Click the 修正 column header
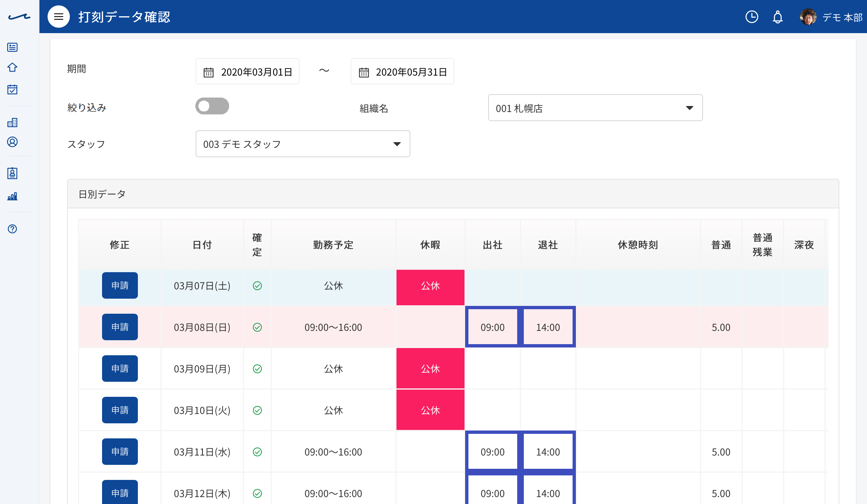This screenshot has height=504, width=867. (x=120, y=244)
